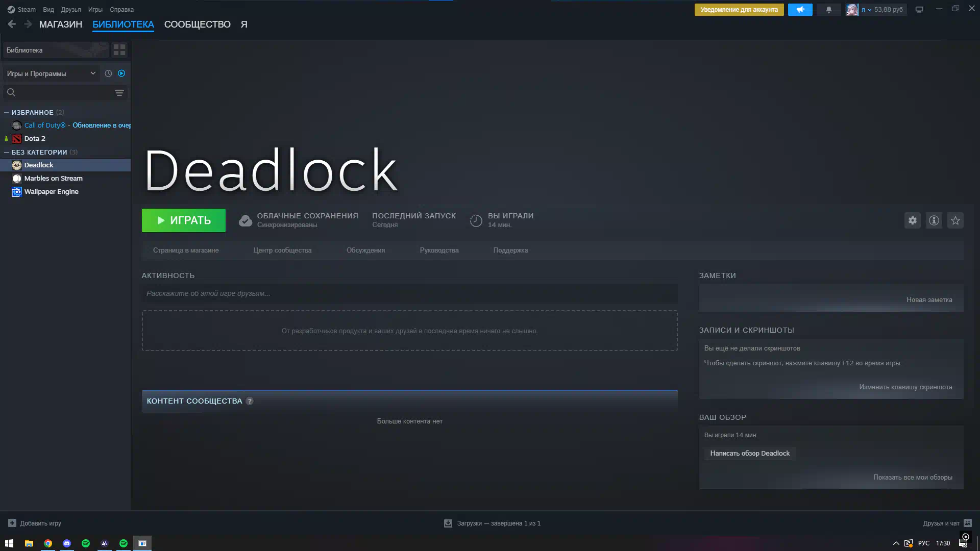
Task: Click Изменить клавишу скриншота
Action: coord(905,387)
